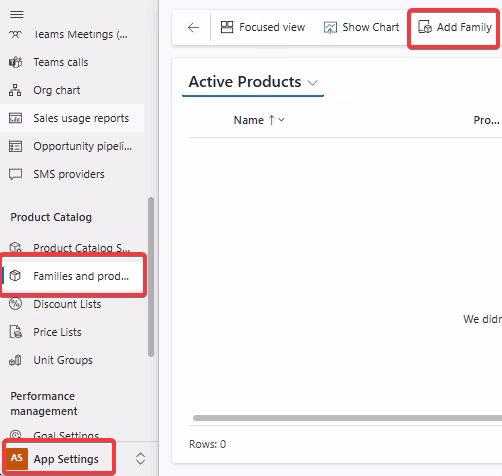
Task: Click the Show Chart button
Action: pyautogui.click(x=361, y=27)
